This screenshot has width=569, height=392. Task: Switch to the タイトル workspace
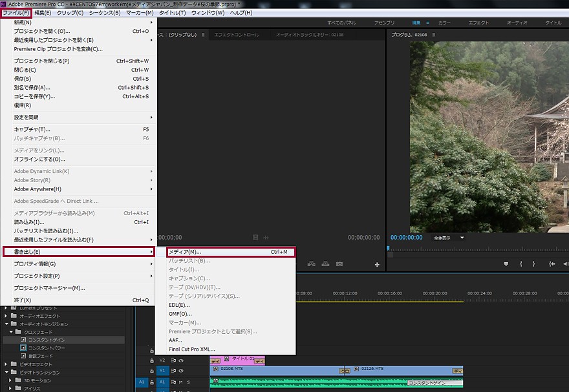point(553,23)
